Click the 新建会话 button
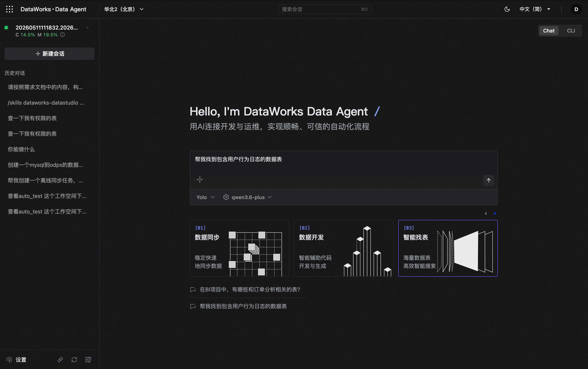This screenshot has height=369, width=588. pyautogui.click(x=50, y=54)
